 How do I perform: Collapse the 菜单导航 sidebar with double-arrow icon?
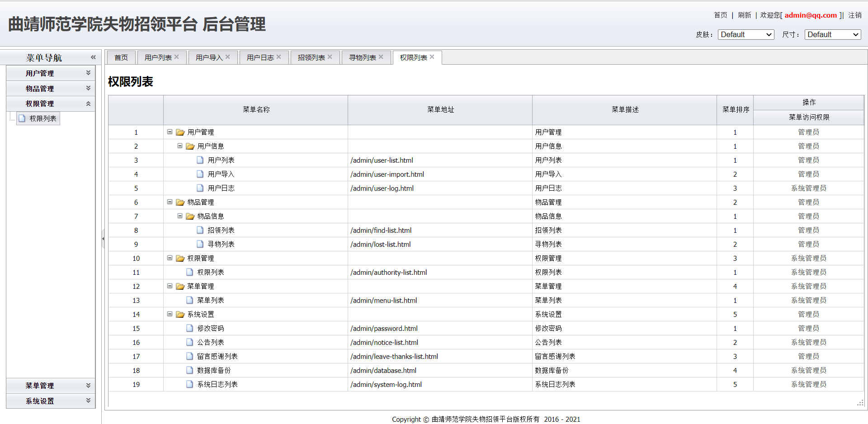[x=93, y=57]
